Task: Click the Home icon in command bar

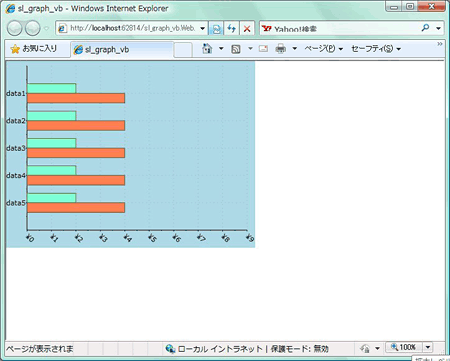Action: [x=207, y=49]
